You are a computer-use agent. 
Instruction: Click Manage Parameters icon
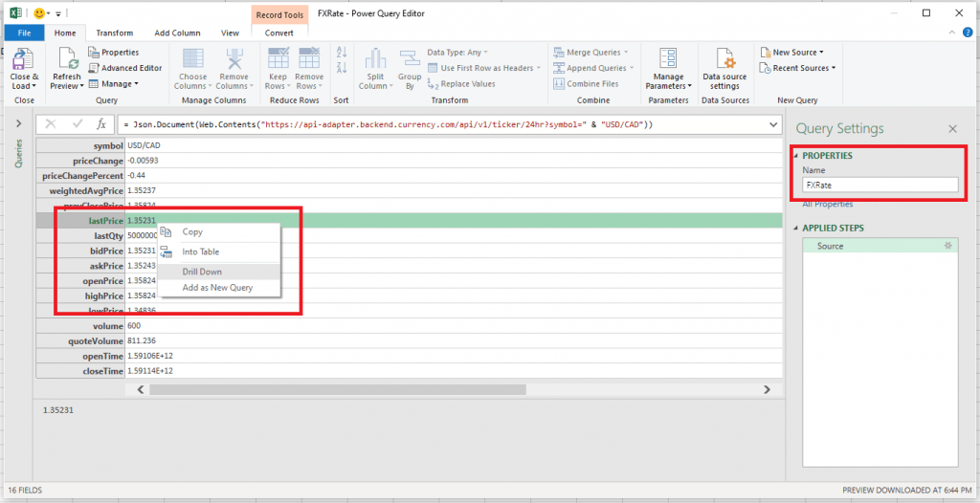(668, 59)
